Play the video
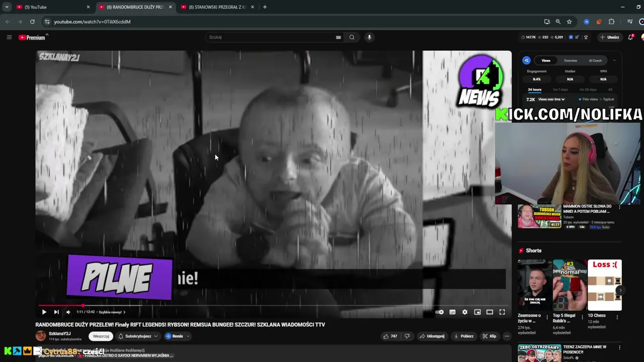 tap(44, 312)
